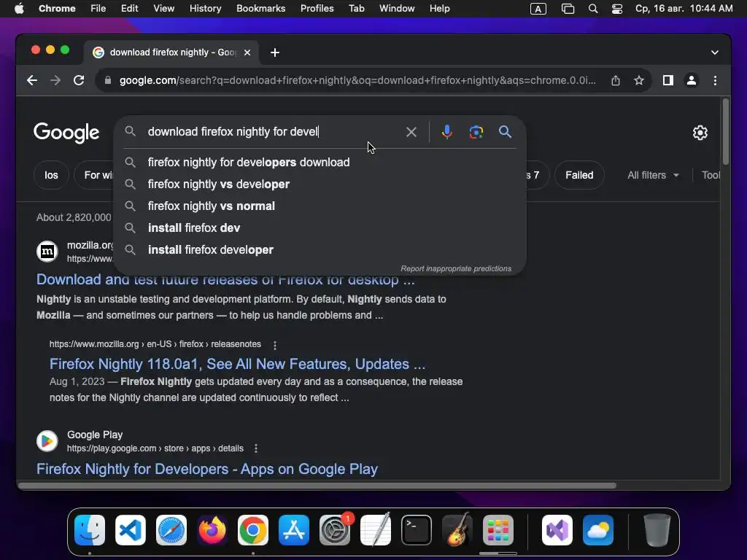This screenshot has height=560, width=747.
Task: Click the keyboard input source indicator
Action: 538,9
